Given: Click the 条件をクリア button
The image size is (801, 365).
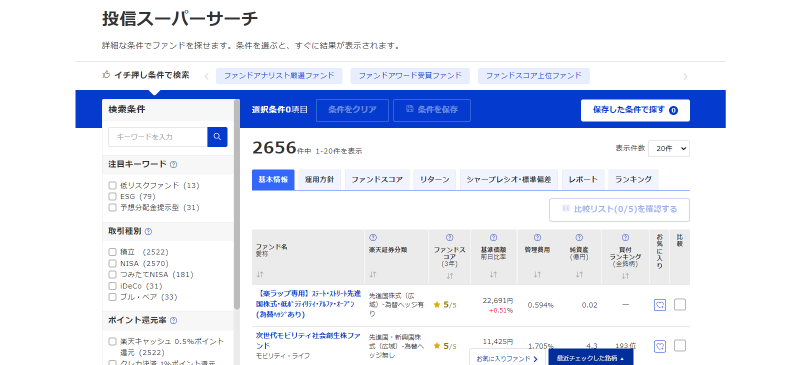Looking at the screenshot, I should pyautogui.click(x=352, y=110).
